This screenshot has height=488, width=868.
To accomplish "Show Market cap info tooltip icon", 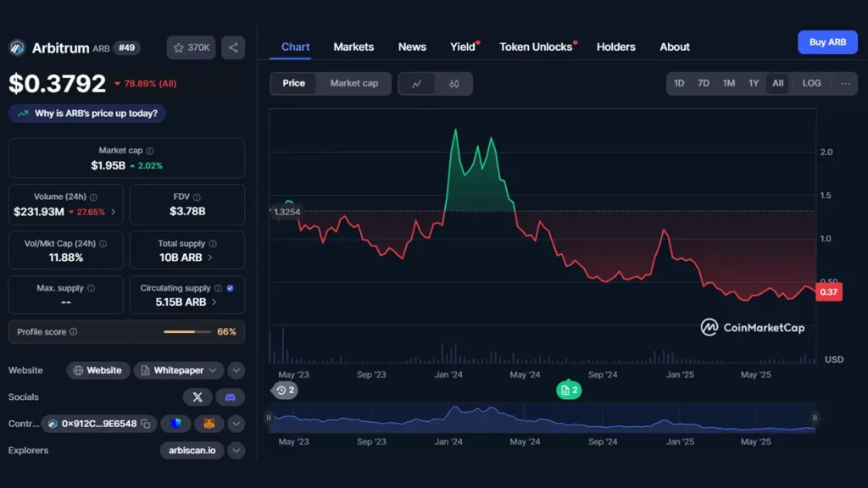I will pos(150,151).
